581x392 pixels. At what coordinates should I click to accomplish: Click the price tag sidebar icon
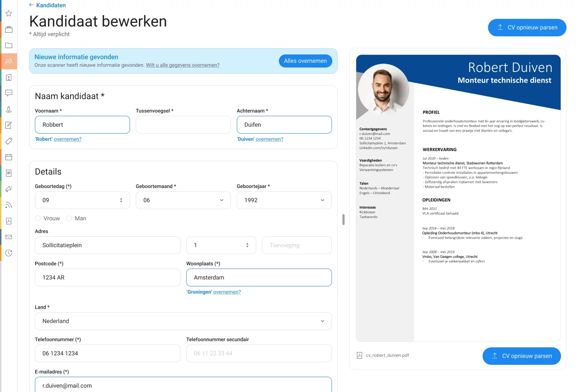pos(9,141)
